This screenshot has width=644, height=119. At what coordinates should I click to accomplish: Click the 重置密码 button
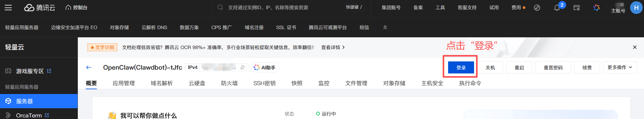(553, 67)
